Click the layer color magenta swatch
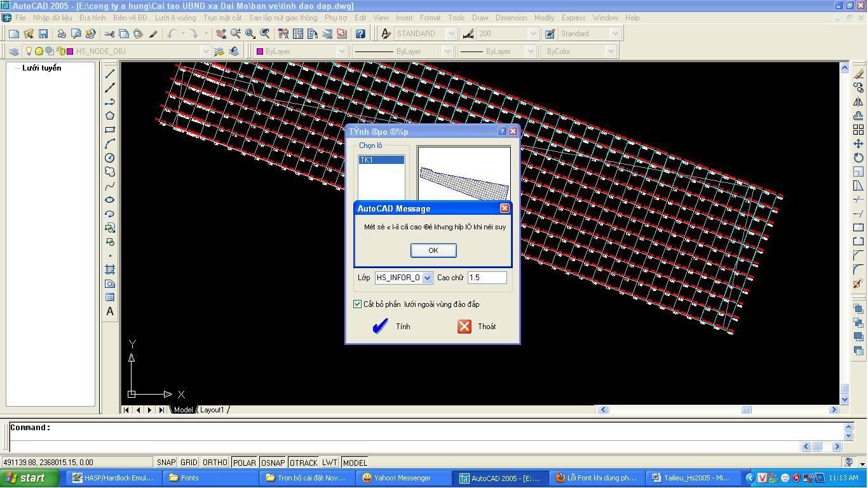Viewport: 868px width, 488px height. point(70,51)
